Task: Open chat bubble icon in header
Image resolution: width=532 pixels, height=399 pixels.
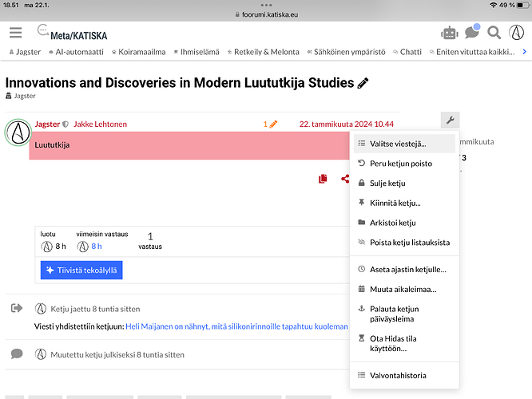Action: [472, 32]
